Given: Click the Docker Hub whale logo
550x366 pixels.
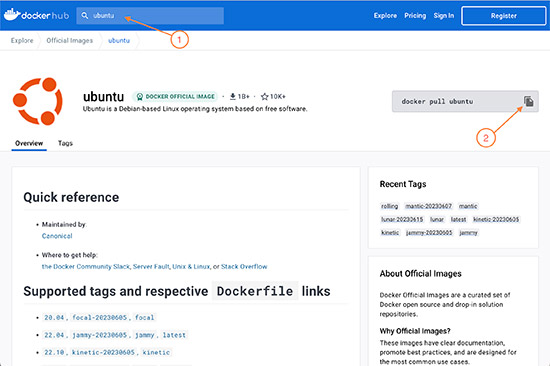Looking at the screenshot, I should tap(11, 15).
